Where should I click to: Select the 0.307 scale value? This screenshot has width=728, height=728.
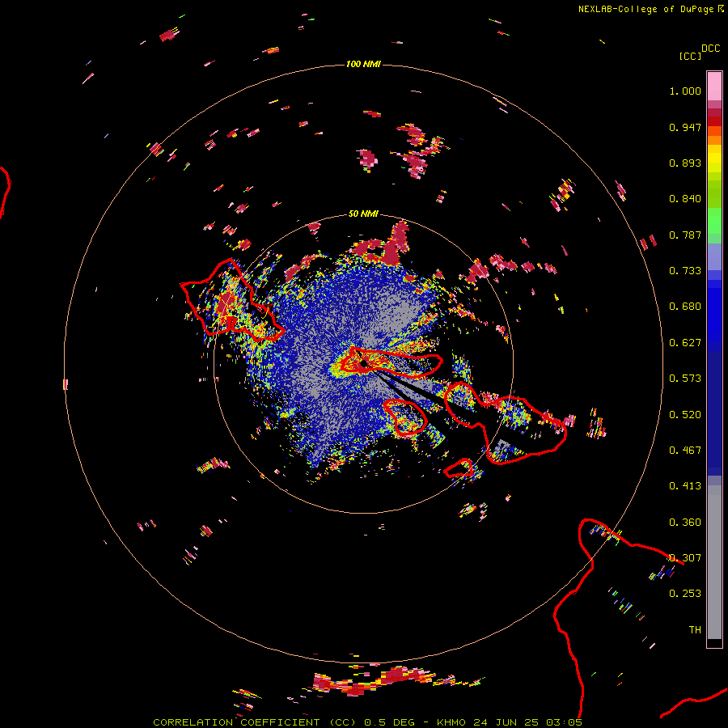(685, 558)
